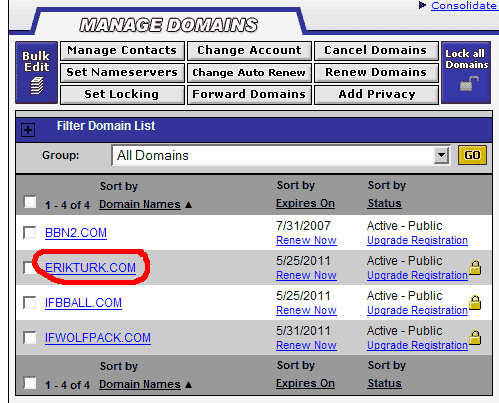Click the Set Locking button
Viewport: 499px width, 403px height.
pos(122,95)
